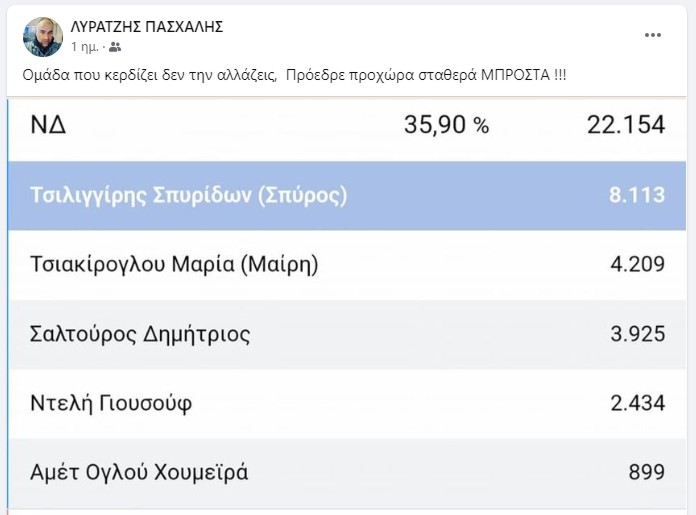Click the '1 ημ.' post timestamp

85,47
